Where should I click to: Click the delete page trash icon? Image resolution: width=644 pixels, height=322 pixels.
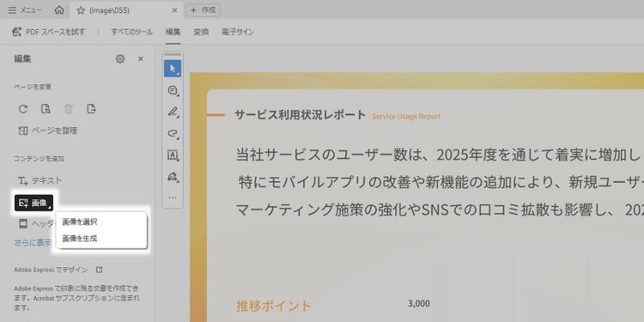point(68,109)
